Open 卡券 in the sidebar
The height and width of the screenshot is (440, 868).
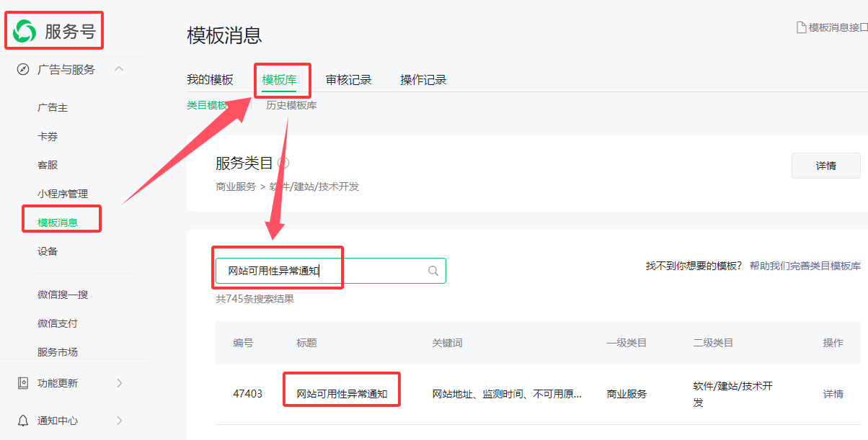pyautogui.click(x=48, y=136)
